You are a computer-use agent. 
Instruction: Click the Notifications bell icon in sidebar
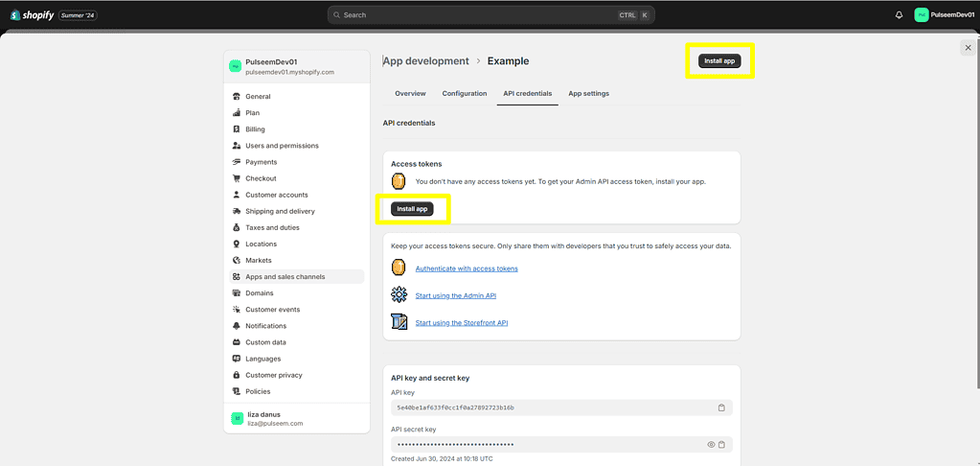point(237,326)
